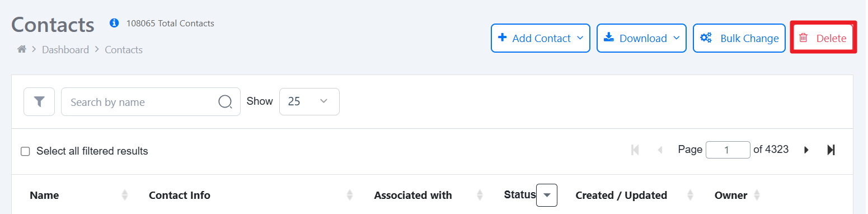
Task: Go to next page arrow
Action: [806, 150]
